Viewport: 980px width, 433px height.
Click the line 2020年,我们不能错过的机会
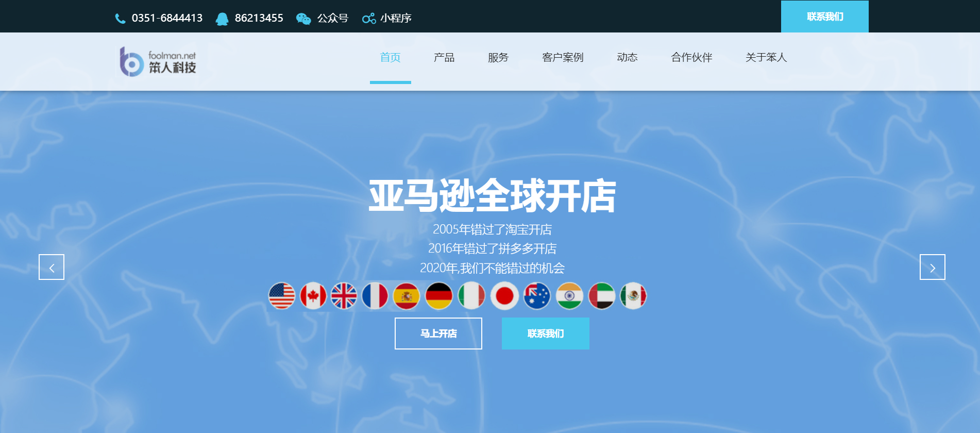coord(492,268)
